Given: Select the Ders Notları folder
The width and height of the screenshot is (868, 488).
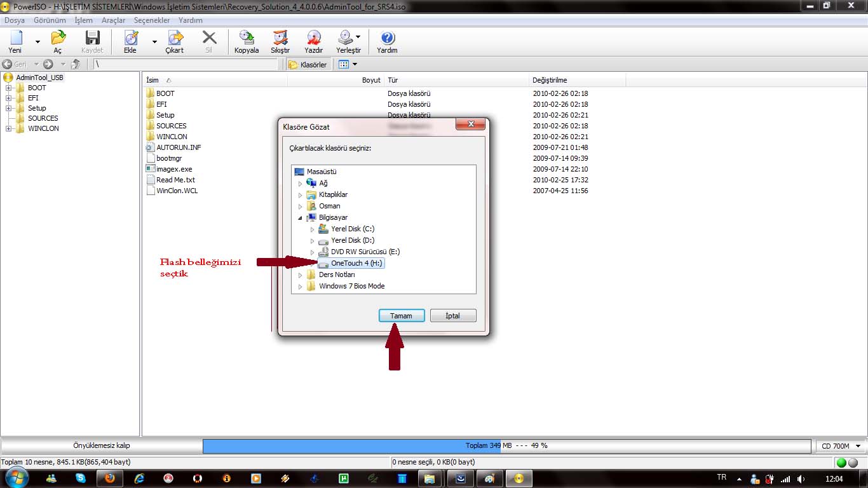Looking at the screenshot, I should click(337, 274).
